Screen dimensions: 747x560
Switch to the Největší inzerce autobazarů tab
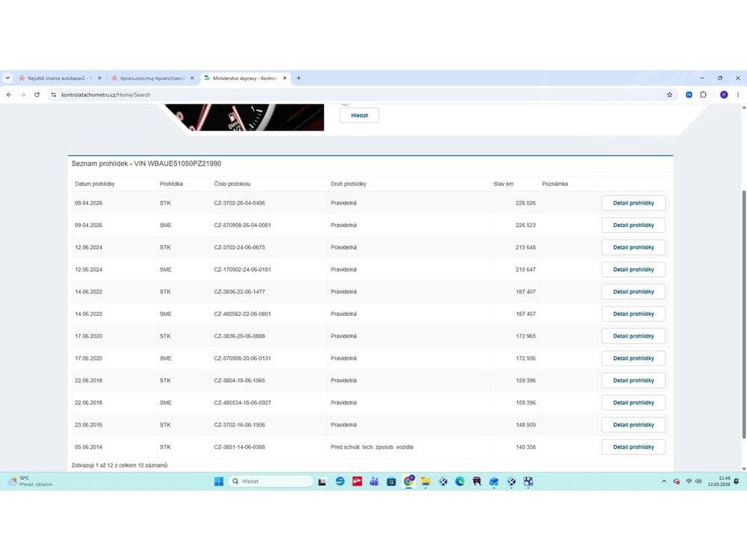click(x=60, y=78)
